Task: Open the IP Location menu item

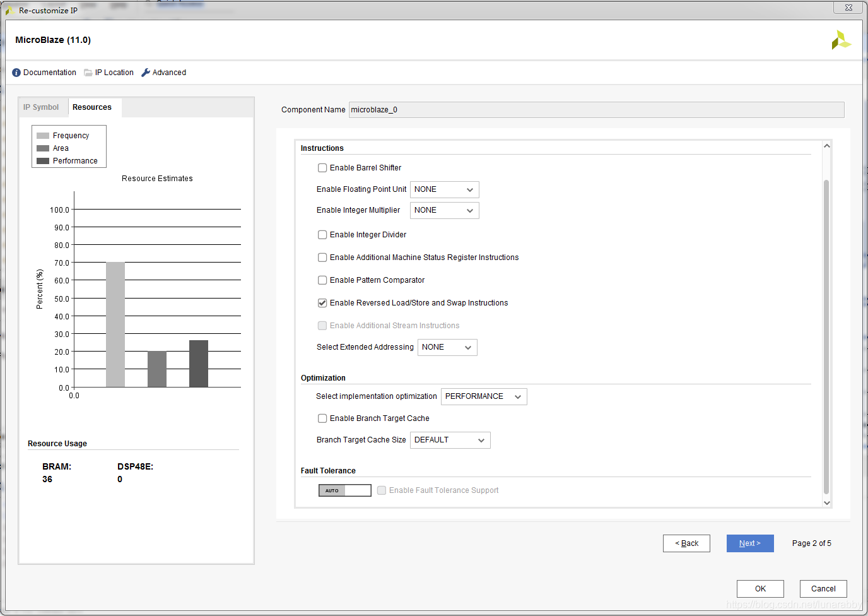Action: [114, 73]
